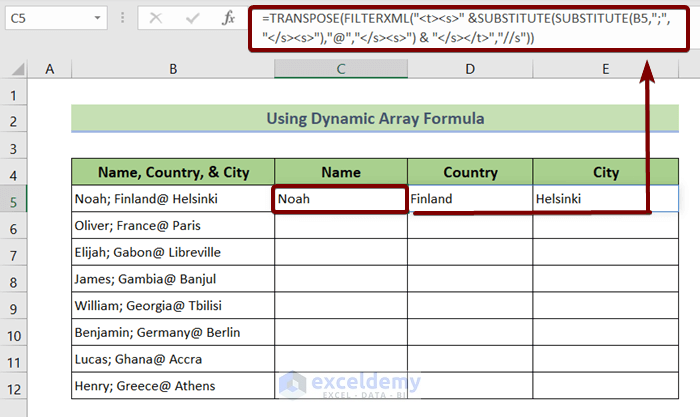Click the 'Country' header cell
Screen dimensions: 700x417
(x=470, y=172)
